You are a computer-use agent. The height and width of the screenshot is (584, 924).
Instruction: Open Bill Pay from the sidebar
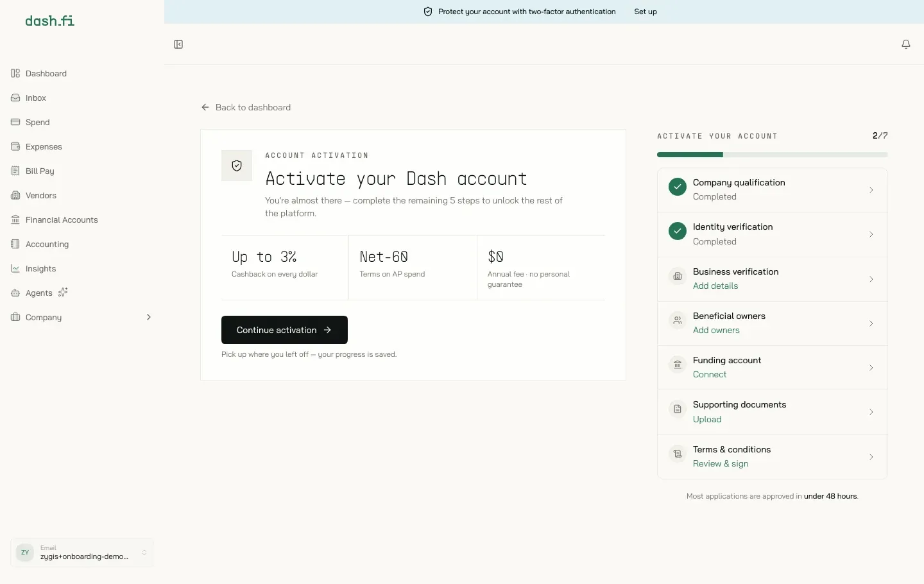tap(82, 171)
